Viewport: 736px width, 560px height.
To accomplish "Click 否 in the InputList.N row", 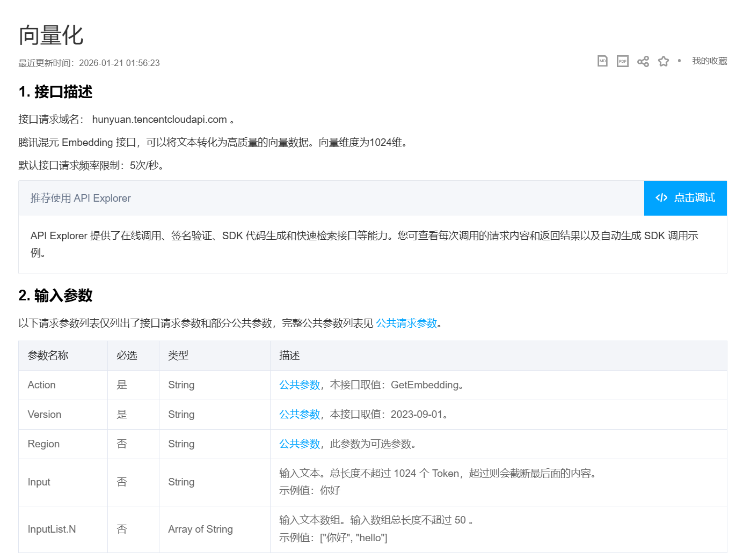I will (122, 529).
